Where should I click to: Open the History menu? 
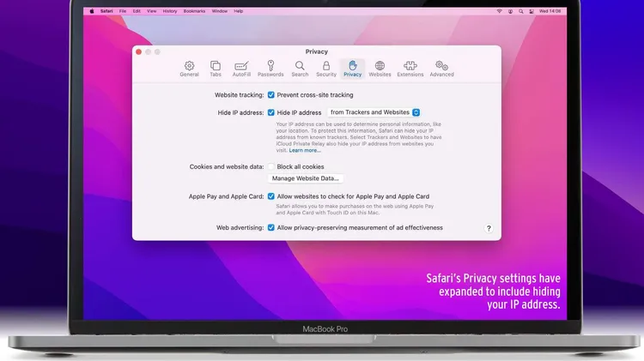coord(170,11)
